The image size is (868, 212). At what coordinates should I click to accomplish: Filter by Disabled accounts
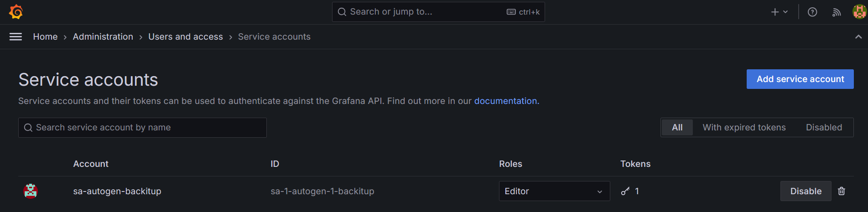(x=824, y=127)
